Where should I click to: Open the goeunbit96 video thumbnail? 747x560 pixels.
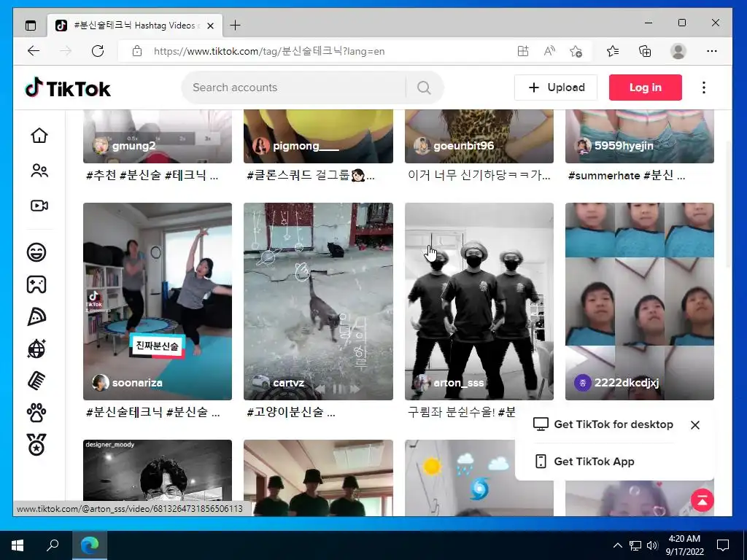pos(479,136)
